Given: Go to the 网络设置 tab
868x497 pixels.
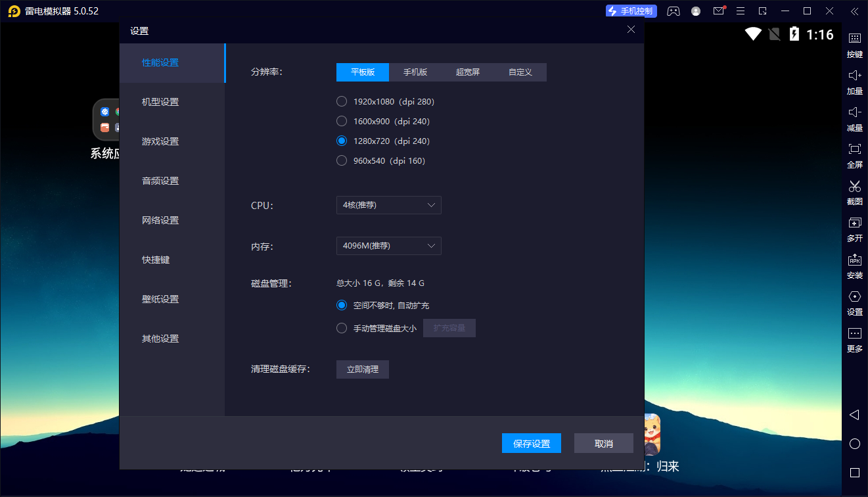Looking at the screenshot, I should click(172, 220).
